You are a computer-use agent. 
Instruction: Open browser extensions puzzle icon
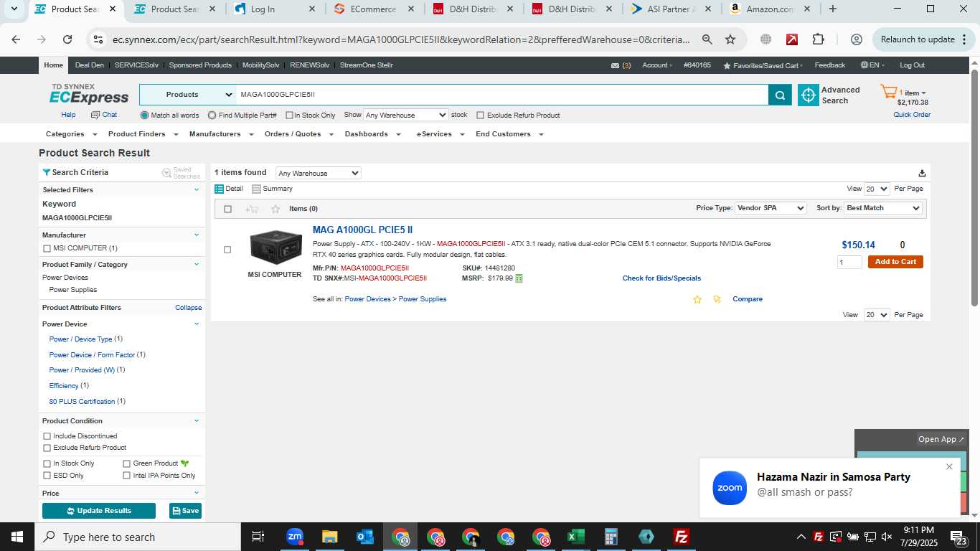(819, 39)
